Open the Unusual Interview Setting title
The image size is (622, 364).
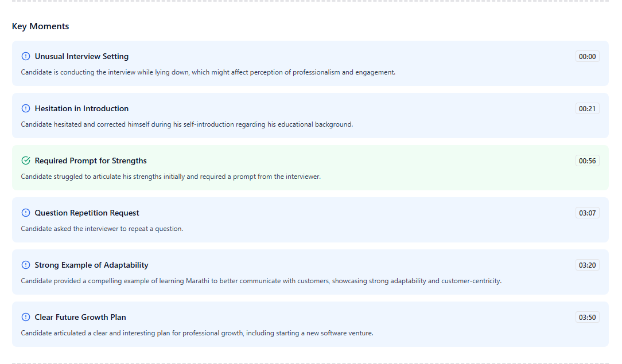(81, 56)
